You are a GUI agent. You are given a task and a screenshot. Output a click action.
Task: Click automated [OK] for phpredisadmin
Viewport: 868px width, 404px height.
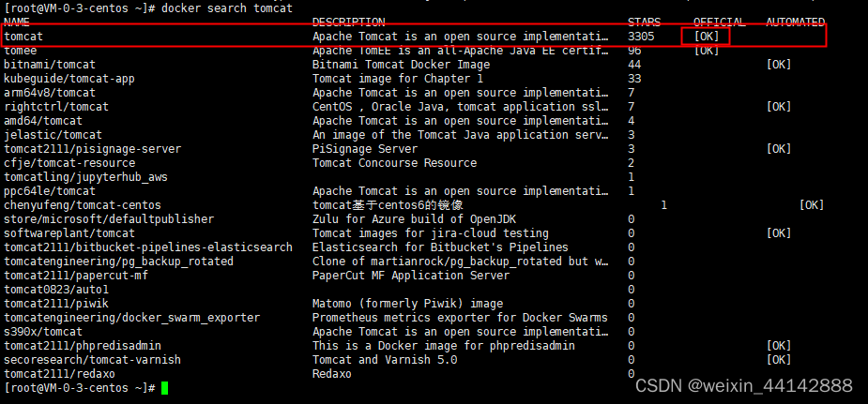coord(779,346)
